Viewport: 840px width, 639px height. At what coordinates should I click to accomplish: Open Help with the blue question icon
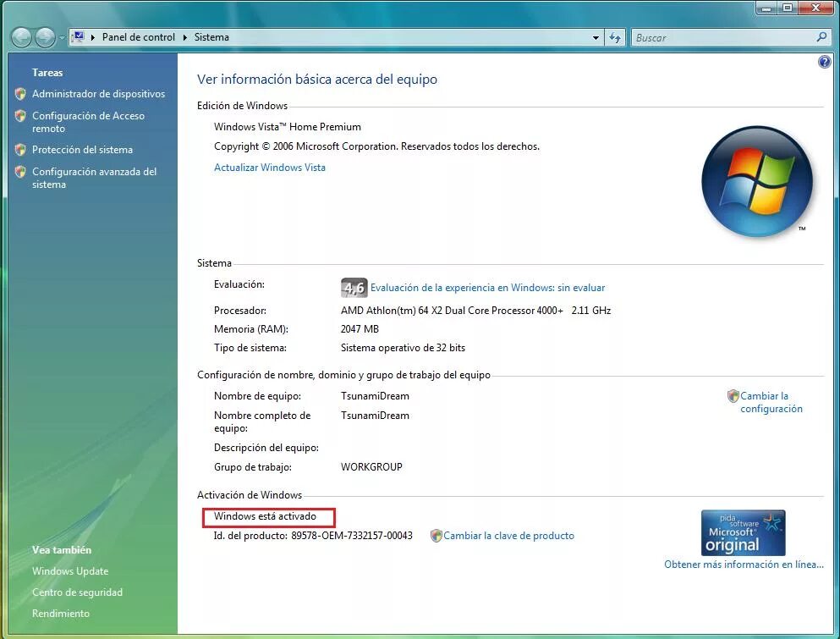(x=824, y=62)
